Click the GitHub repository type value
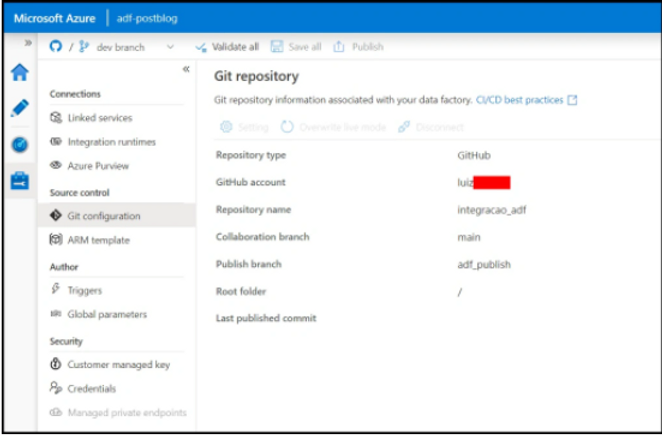662x436 pixels. pos(474,156)
